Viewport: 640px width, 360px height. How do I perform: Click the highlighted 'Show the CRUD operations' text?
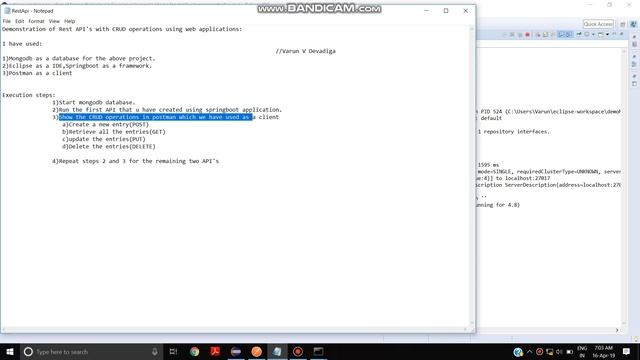coord(156,117)
